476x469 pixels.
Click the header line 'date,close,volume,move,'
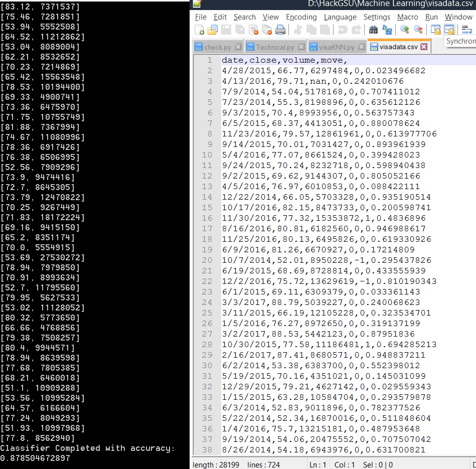point(284,60)
